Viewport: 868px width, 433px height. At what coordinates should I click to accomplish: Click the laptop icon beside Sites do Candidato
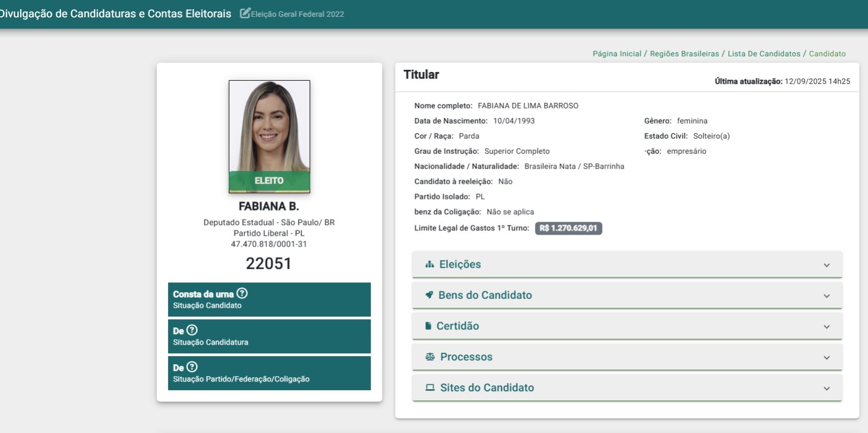coord(430,387)
